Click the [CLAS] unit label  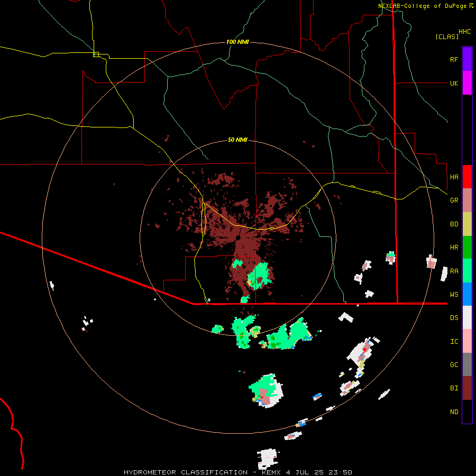pyautogui.click(x=446, y=36)
